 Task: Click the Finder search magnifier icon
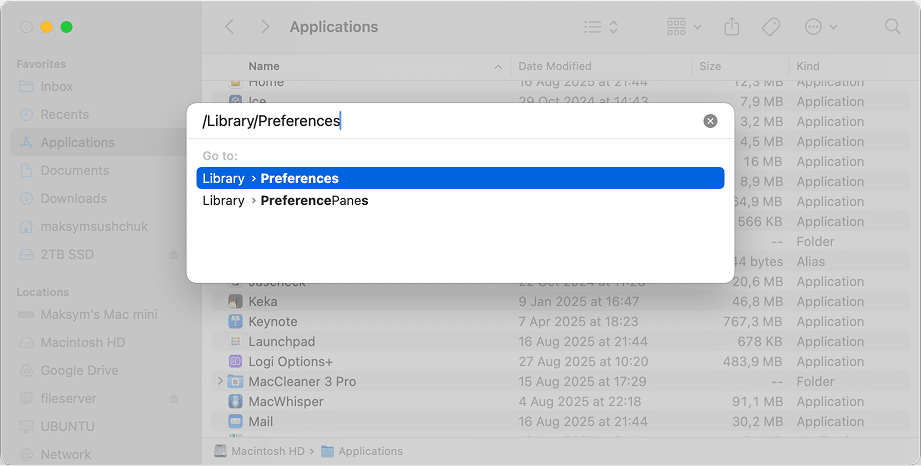click(x=892, y=26)
